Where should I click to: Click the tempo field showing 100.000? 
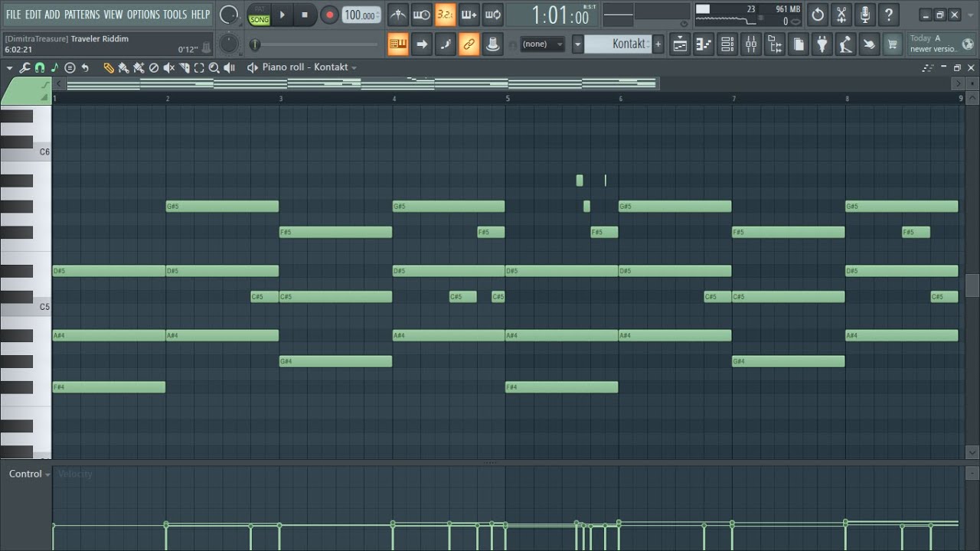tap(361, 15)
